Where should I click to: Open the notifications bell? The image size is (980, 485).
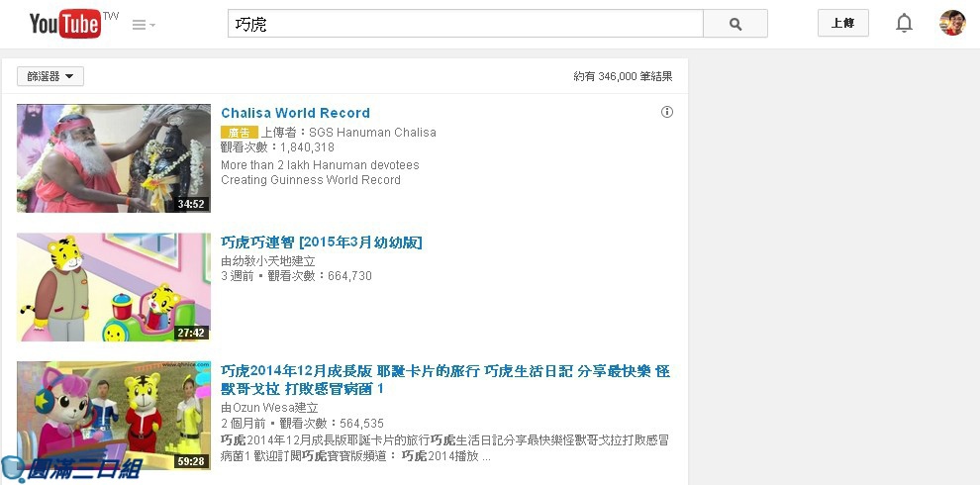pyautogui.click(x=904, y=24)
